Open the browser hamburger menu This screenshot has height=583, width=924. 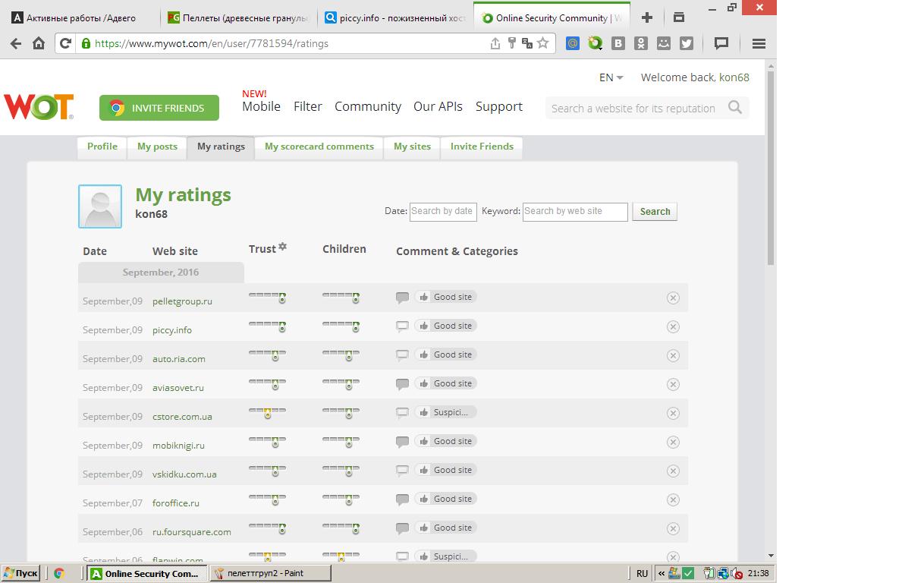[758, 43]
